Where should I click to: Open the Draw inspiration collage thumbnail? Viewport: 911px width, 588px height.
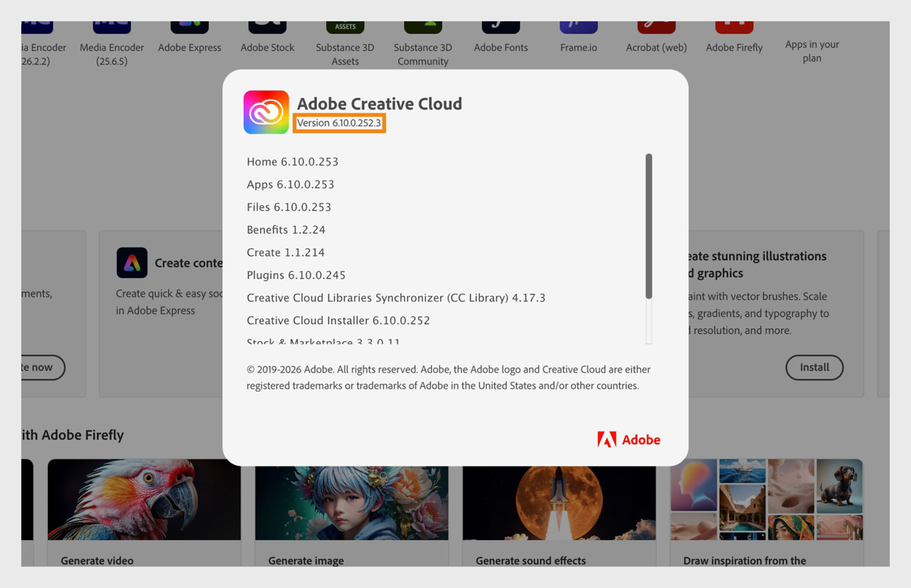pyautogui.click(x=766, y=499)
